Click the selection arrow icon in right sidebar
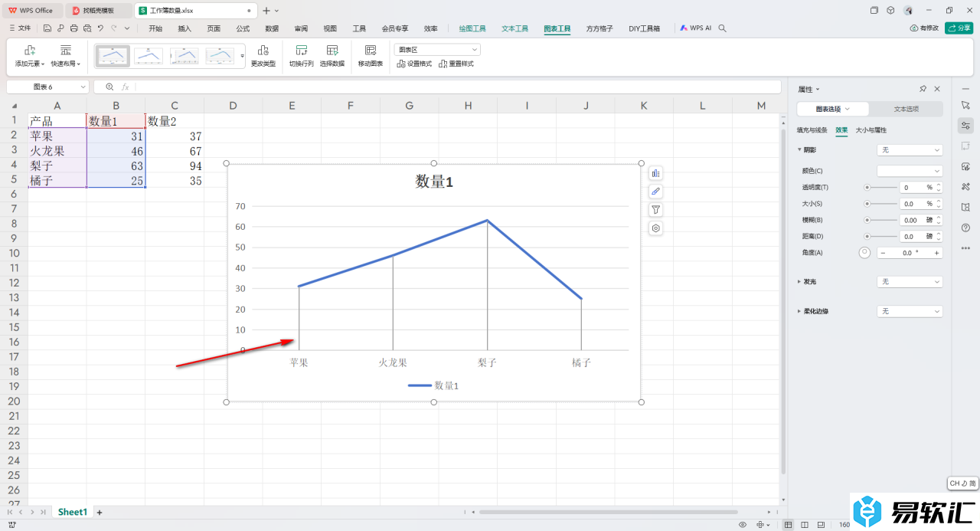Image resolution: width=980 pixels, height=531 pixels. coord(965,105)
